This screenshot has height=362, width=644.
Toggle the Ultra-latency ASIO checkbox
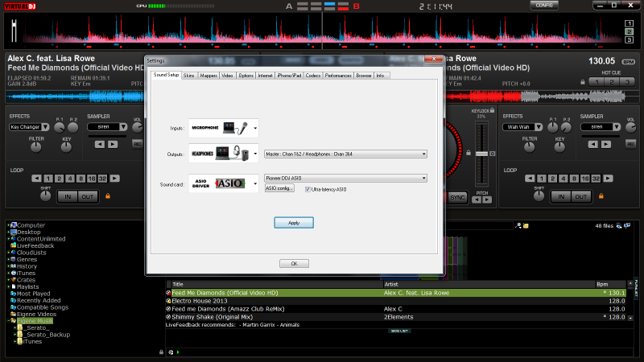click(307, 188)
